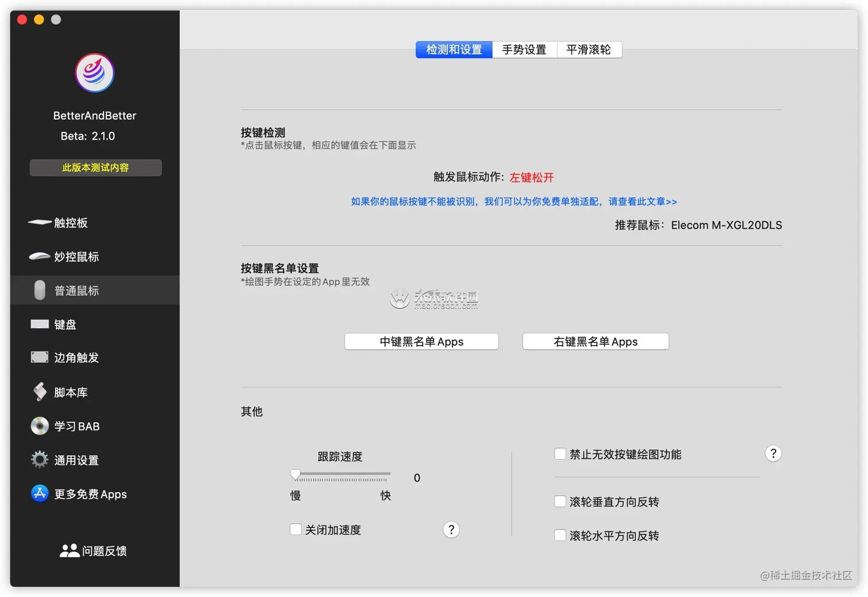Click the 左键松开 detected action text
This screenshot has width=868, height=597.
tap(532, 177)
